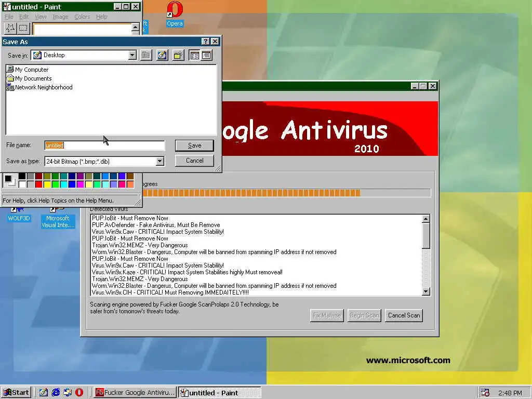532x399 pixels.
Task: Select My Documents in Save As list
Action: 29,78
